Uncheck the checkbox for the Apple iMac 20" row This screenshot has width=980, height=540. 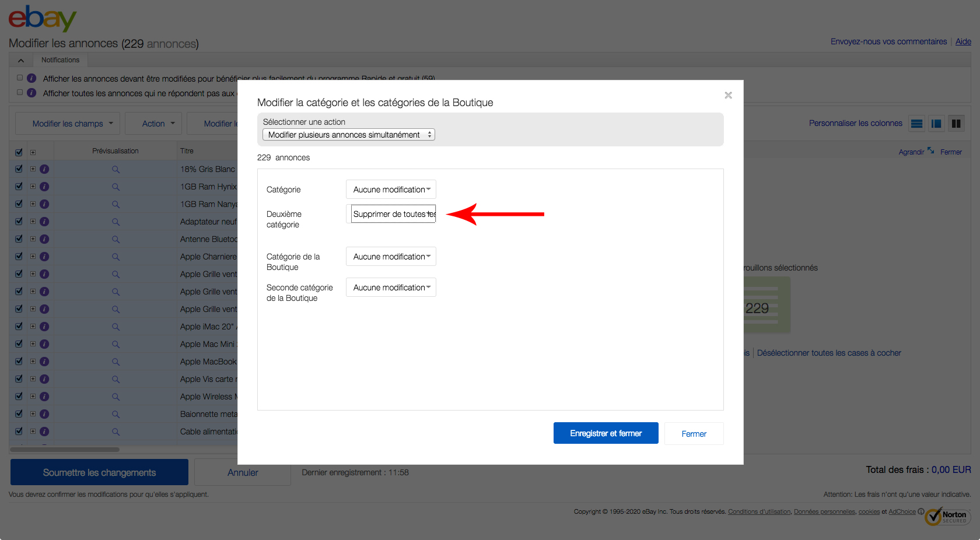(x=19, y=327)
